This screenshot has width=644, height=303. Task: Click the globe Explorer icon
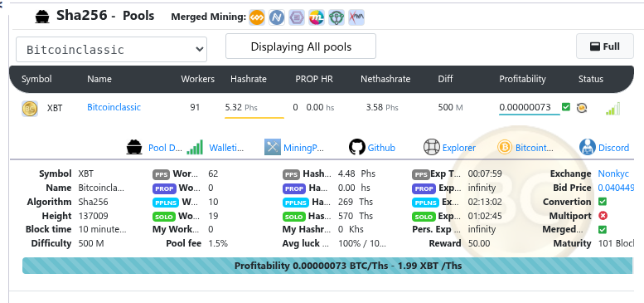click(432, 147)
